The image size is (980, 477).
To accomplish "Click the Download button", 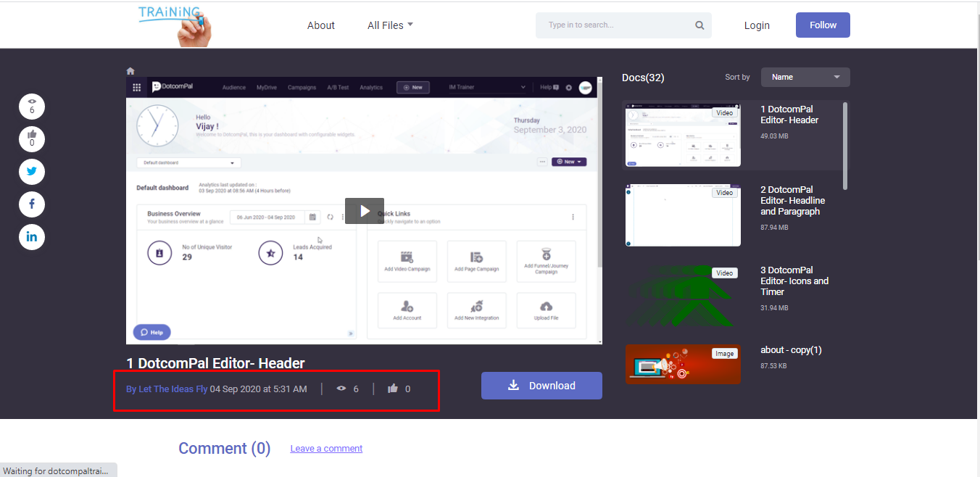I will pyautogui.click(x=541, y=386).
